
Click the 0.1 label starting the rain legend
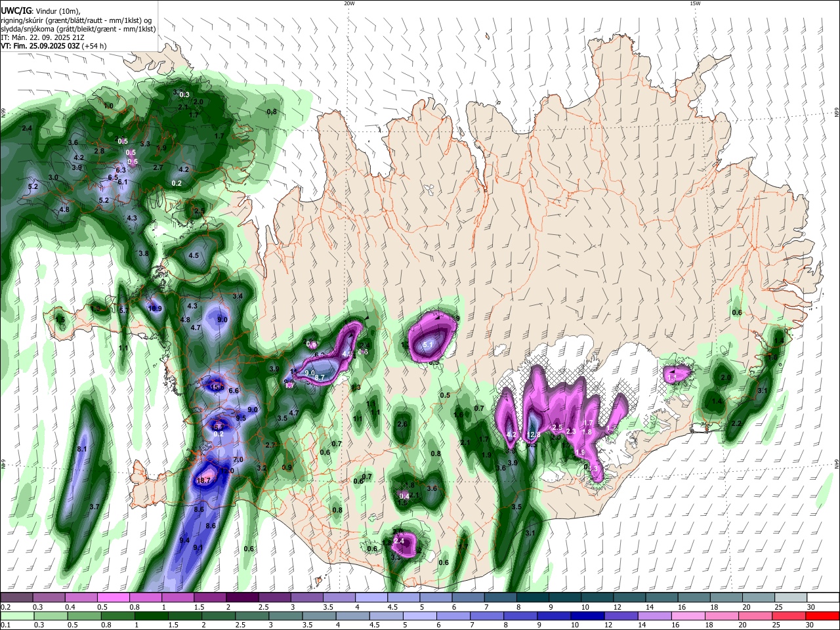click(5, 625)
